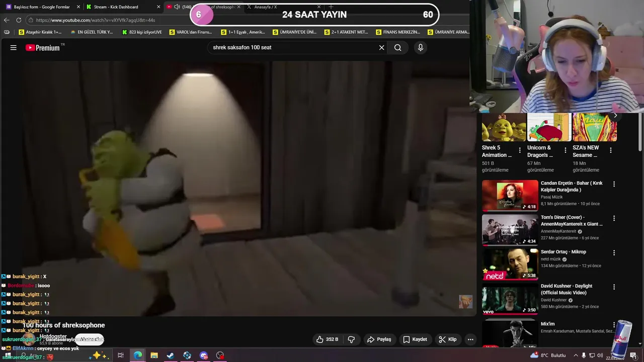The width and height of the screenshot is (644, 362).
Task: Dislike the video with thumbs-down
Action: coord(351,339)
